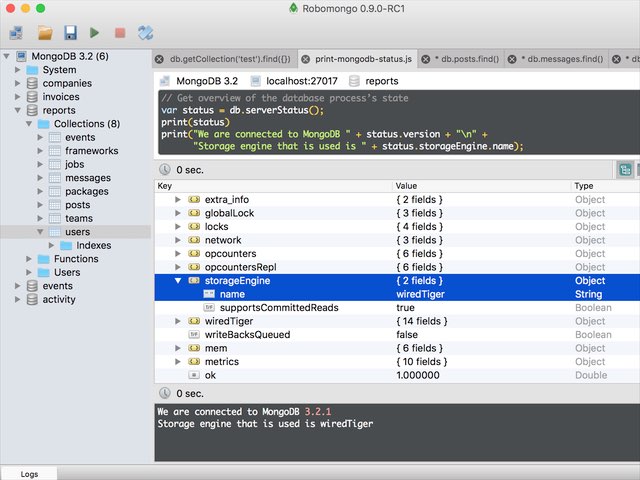Viewport: 640px width, 480px height.
Task: Expand the companies database arrow
Action: pyautogui.click(x=18, y=83)
